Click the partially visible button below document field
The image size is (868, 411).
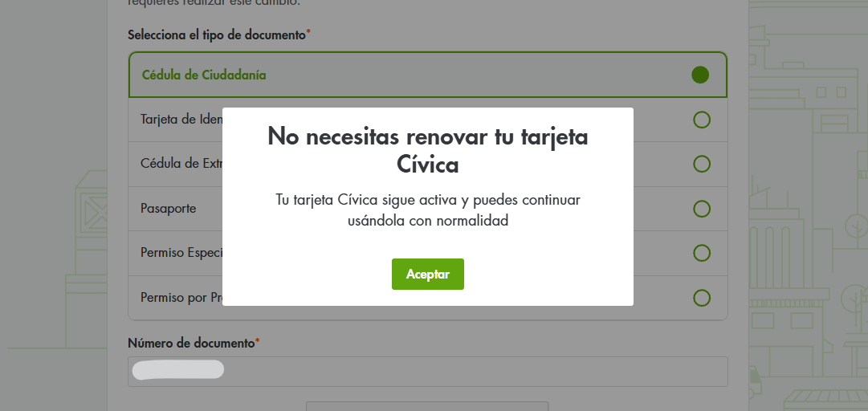(x=426, y=405)
